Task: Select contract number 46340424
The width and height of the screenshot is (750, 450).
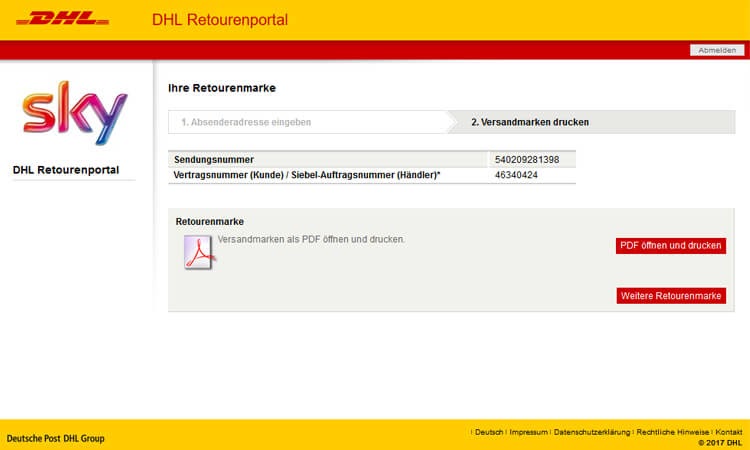Action: pos(516,175)
